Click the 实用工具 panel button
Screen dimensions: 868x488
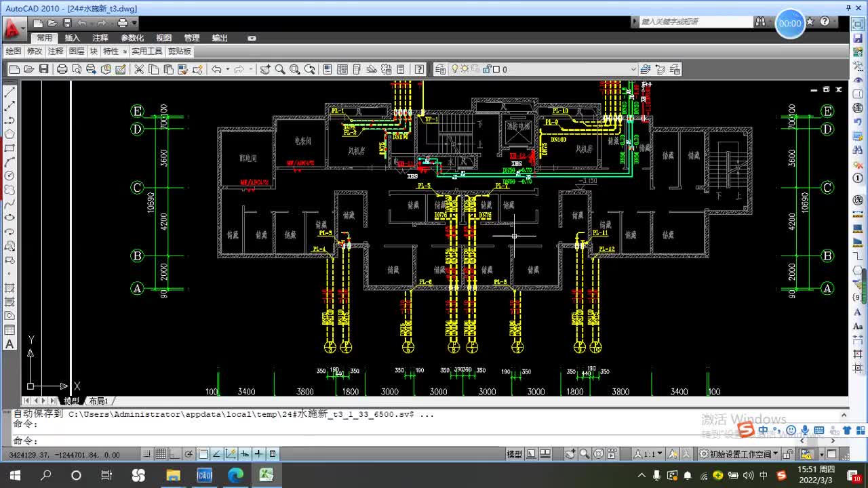[147, 52]
